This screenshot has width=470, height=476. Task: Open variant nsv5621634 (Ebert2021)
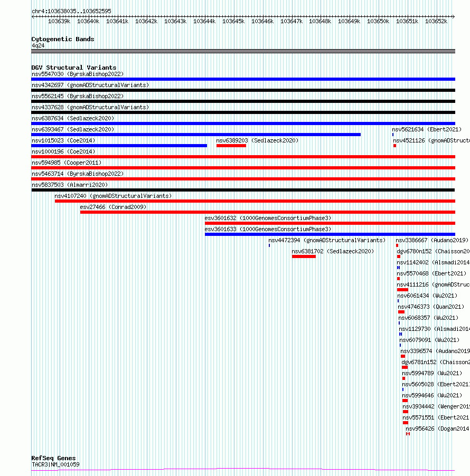click(427, 129)
